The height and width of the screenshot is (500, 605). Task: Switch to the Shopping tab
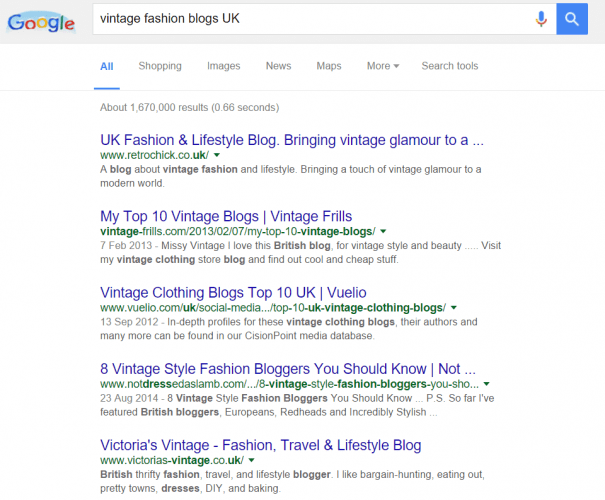[x=160, y=66]
